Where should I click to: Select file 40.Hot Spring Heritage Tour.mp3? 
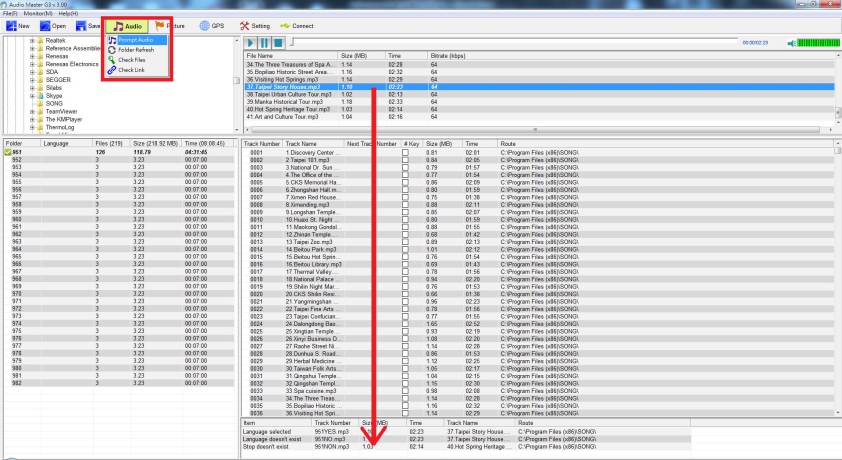point(539,109)
